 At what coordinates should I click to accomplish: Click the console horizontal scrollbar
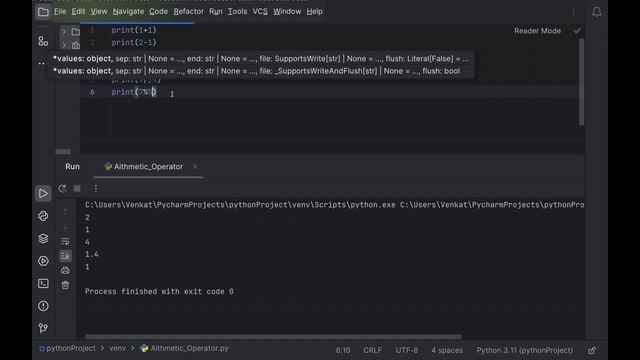click(273, 337)
